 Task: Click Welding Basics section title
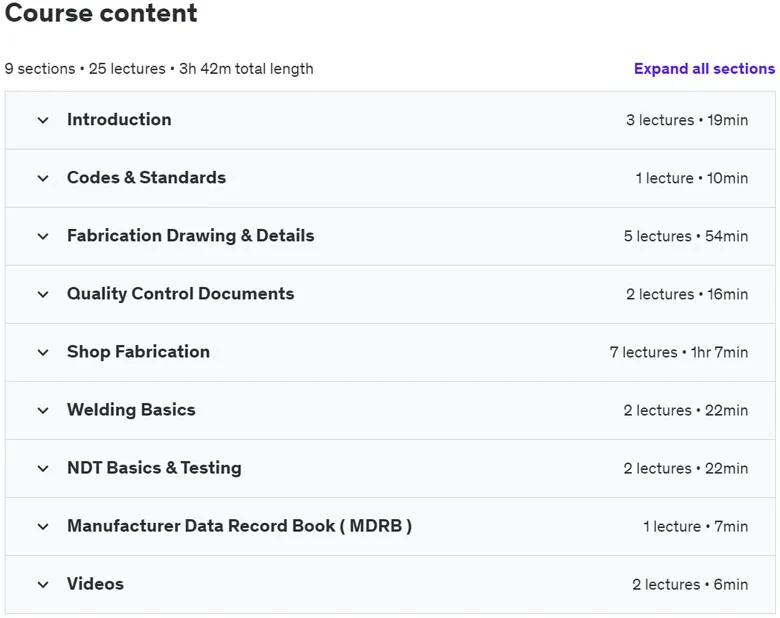tap(131, 410)
